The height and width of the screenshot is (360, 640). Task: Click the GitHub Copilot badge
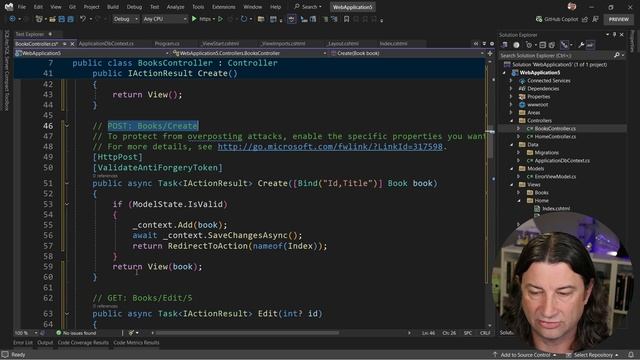click(x=557, y=19)
